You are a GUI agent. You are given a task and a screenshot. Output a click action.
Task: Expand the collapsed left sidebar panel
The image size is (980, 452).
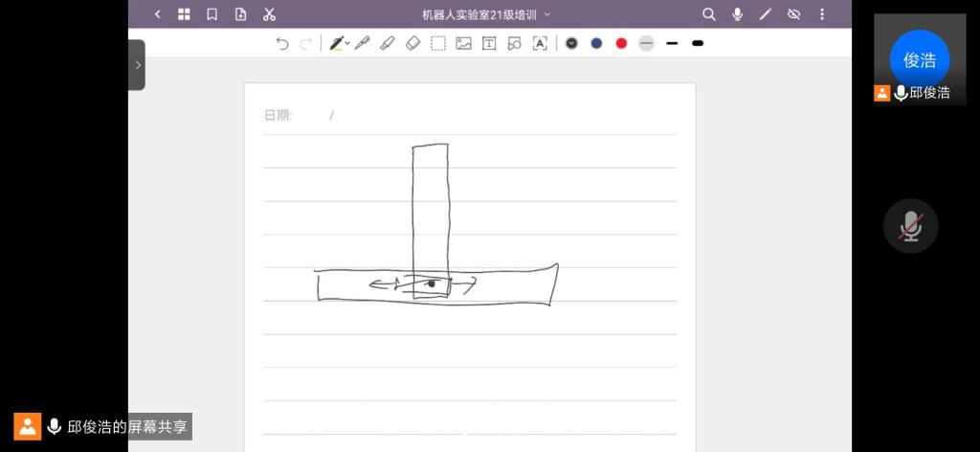tap(137, 65)
